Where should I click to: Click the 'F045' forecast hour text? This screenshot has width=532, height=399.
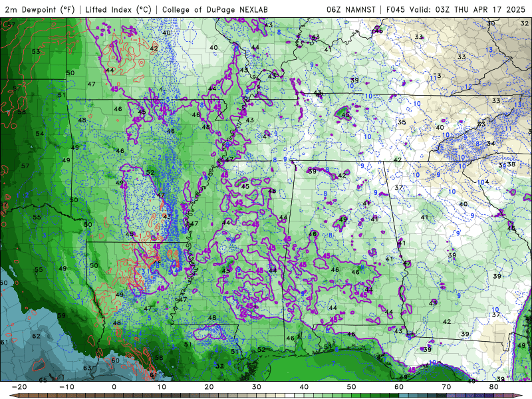tap(396, 9)
